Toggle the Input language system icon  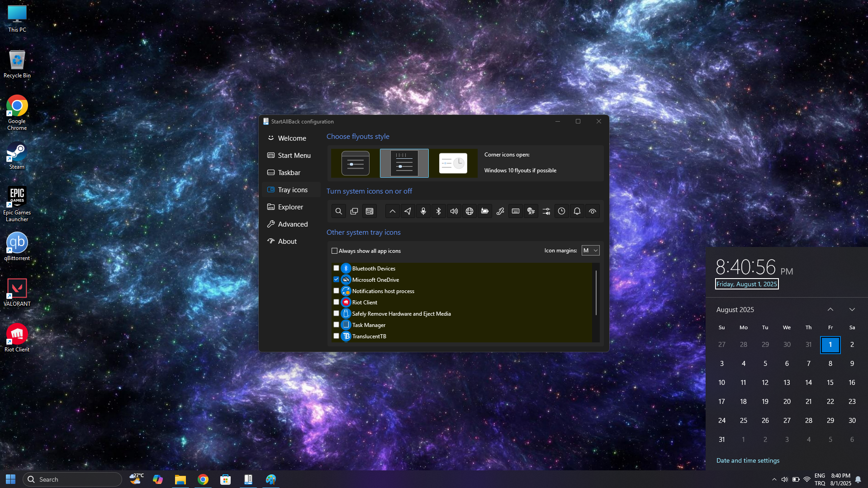pos(531,211)
